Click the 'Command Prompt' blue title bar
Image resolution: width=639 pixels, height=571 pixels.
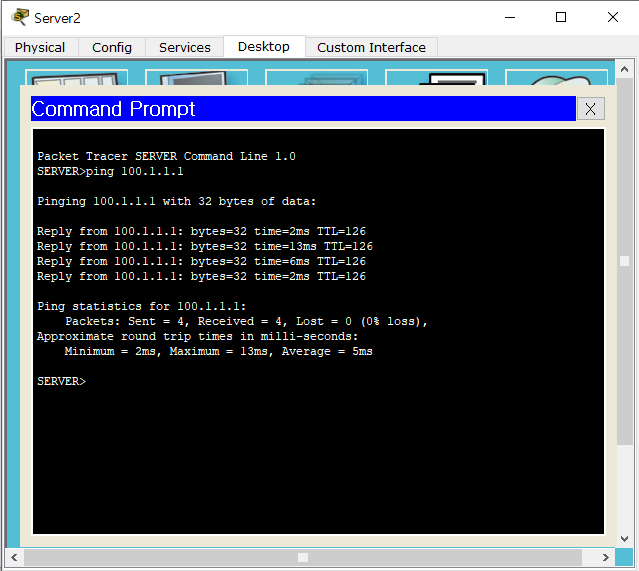(x=303, y=109)
